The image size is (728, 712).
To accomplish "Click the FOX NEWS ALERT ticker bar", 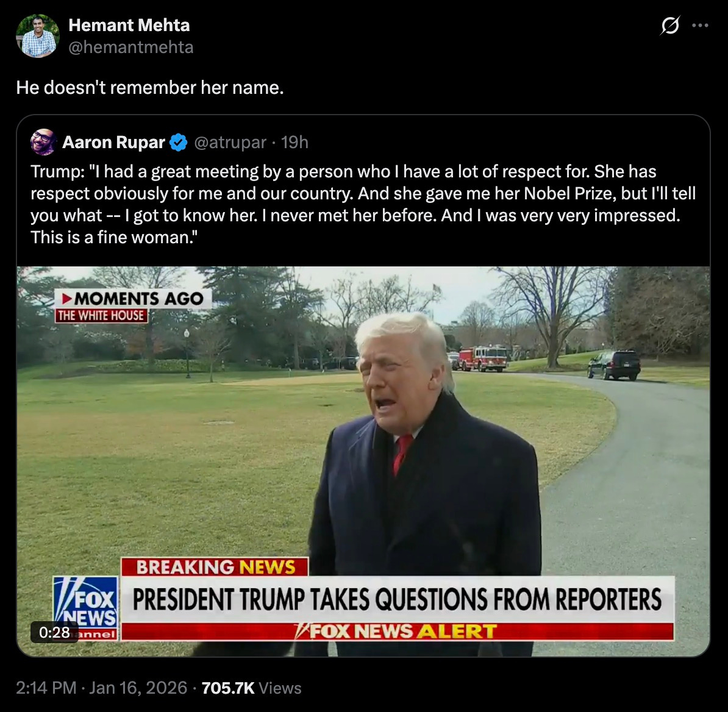I will click(x=398, y=632).
